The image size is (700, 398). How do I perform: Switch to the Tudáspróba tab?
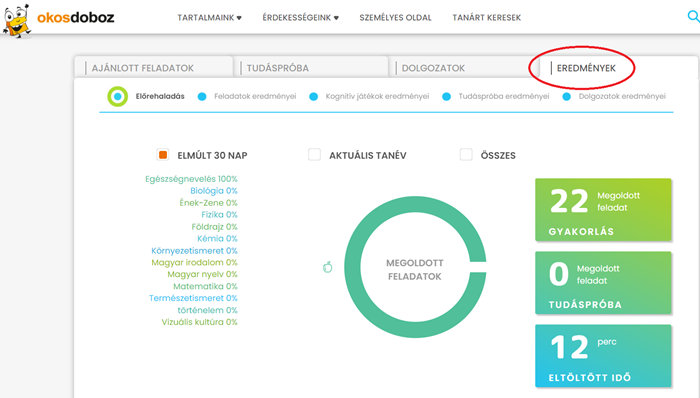pos(311,68)
